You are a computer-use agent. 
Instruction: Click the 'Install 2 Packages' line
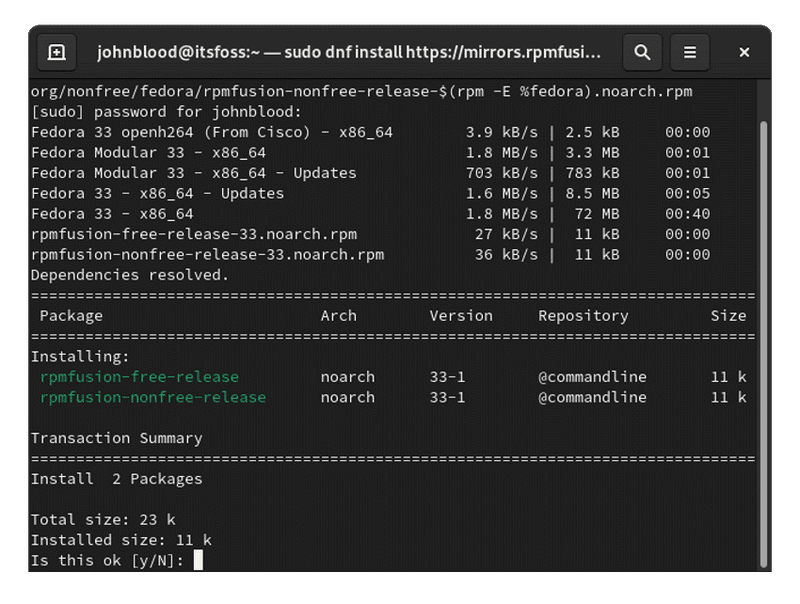tap(117, 479)
